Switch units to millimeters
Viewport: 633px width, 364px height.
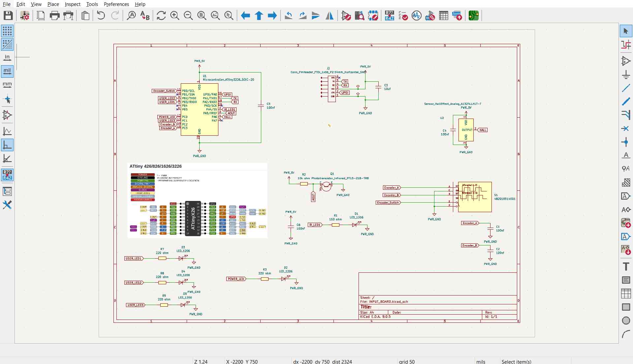pos(7,85)
